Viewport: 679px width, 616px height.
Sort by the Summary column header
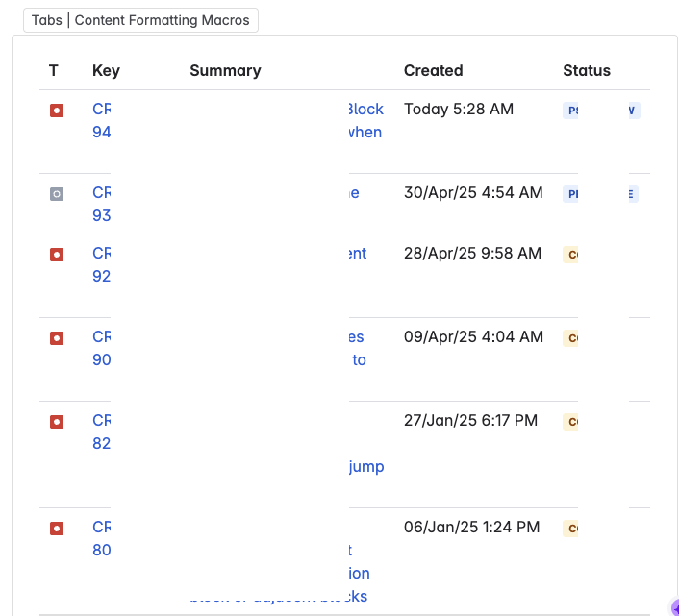(x=225, y=70)
